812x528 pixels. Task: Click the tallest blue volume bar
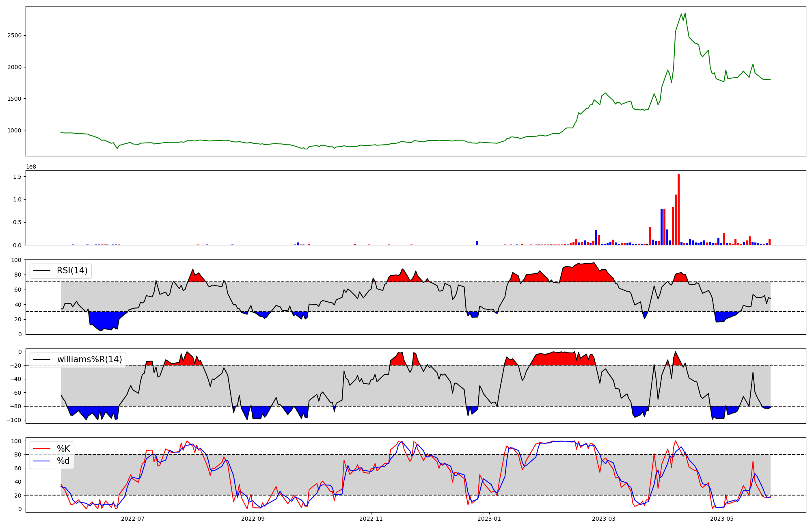click(x=661, y=227)
